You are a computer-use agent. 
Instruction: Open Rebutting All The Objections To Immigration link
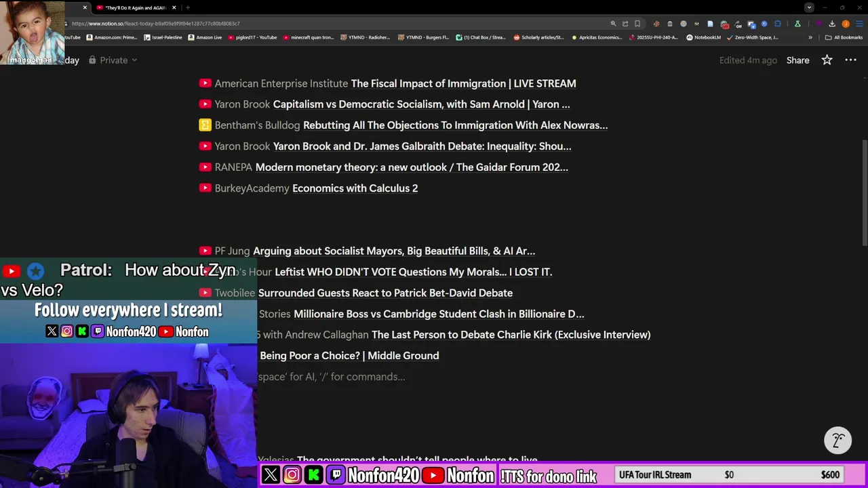pos(455,125)
